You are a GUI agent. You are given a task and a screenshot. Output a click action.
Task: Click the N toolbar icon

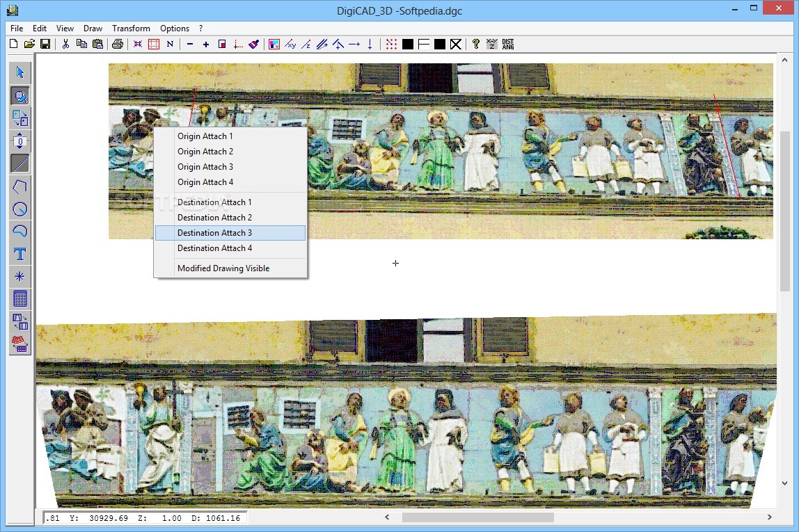click(x=171, y=45)
